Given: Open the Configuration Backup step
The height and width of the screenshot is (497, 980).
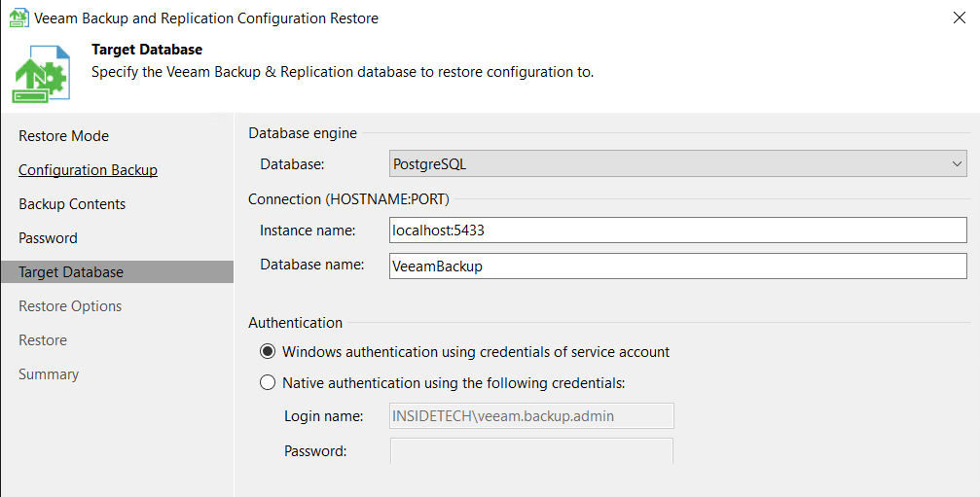Looking at the screenshot, I should click(x=89, y=170).
